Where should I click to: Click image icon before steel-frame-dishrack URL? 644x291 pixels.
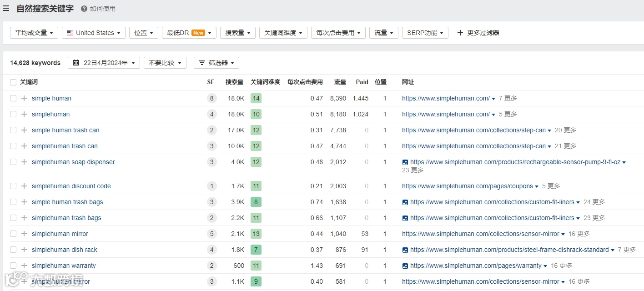[405, 250]
